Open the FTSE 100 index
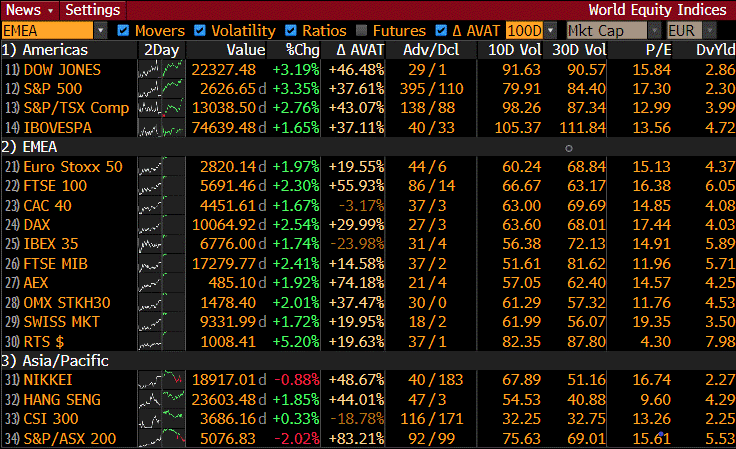 (55, 186)
